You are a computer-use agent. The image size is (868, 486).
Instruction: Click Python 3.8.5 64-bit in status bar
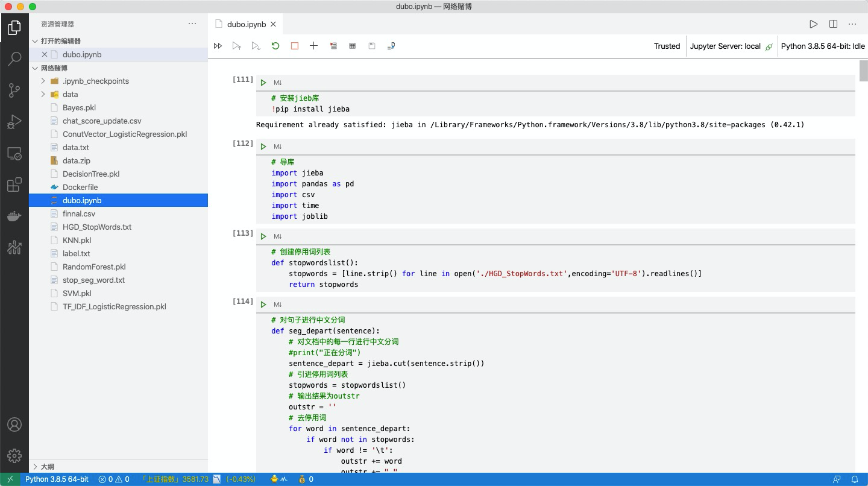tap(57, 479)
